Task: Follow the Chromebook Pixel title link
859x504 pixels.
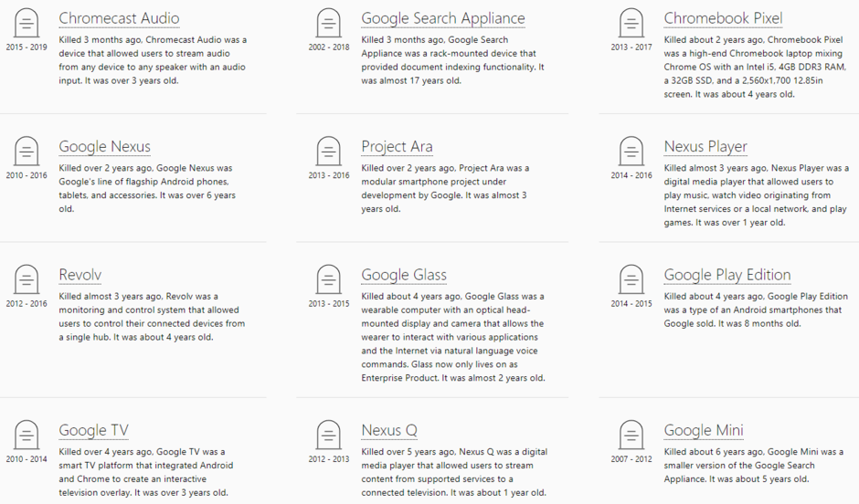Action: pyautogui.click(x=723, y=18)
